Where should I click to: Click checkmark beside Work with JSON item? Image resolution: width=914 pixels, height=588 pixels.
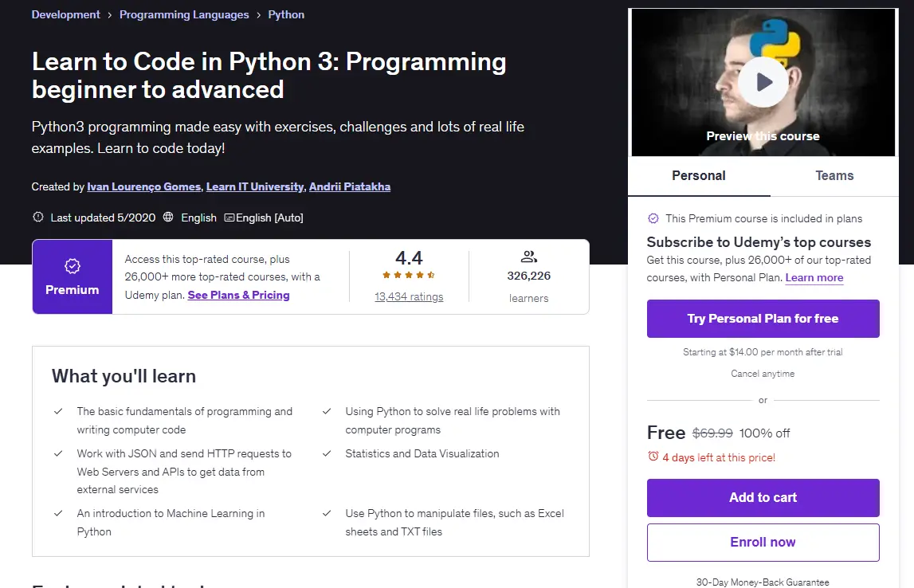(x=58, y=453)
